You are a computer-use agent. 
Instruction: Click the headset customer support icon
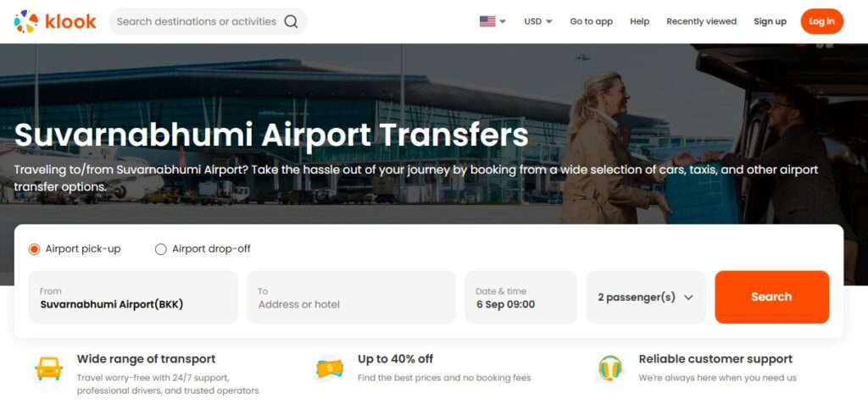click(610, 368)
